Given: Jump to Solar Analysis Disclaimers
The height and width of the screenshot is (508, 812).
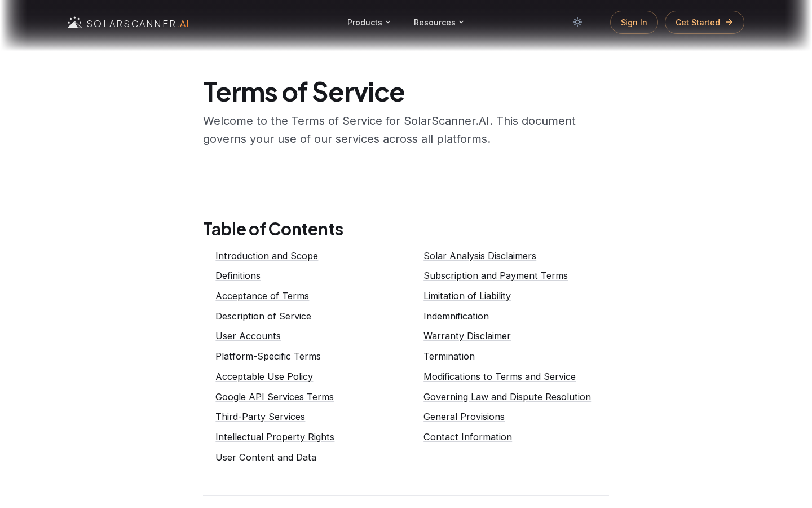Looking at the screenshot, I should click(480, 256).
